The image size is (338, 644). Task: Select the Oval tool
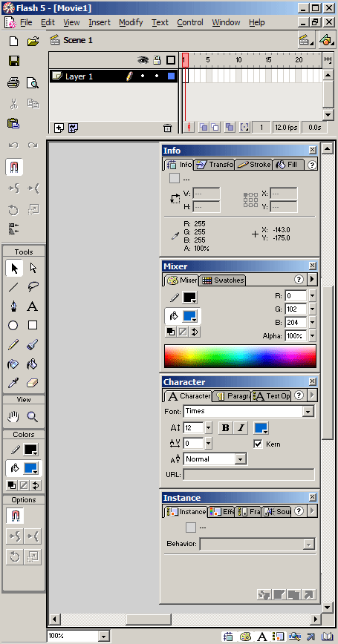[x=13, y=326]
